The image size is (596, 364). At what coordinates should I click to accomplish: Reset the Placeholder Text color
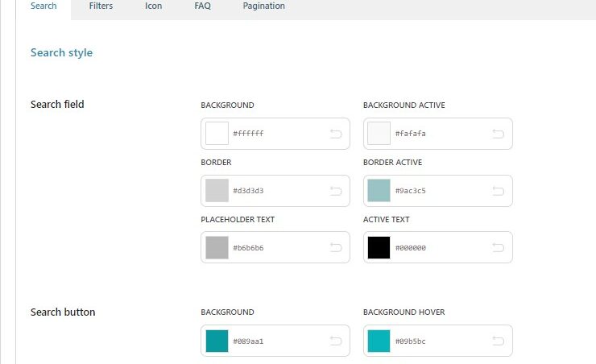(x=336, y=248)
